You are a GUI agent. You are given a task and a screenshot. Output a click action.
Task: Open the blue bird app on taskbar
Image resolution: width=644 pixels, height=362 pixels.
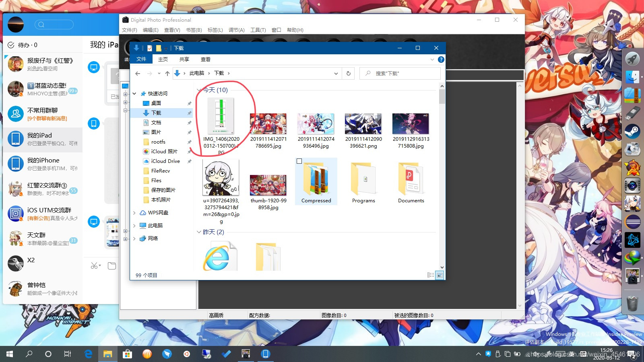tap(167, 354)
